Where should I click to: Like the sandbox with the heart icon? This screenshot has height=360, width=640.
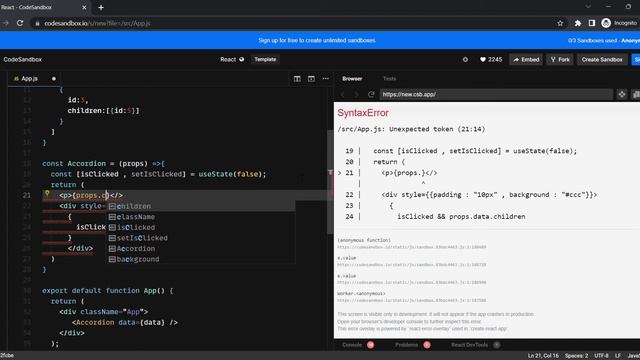[x=483, y=60]
